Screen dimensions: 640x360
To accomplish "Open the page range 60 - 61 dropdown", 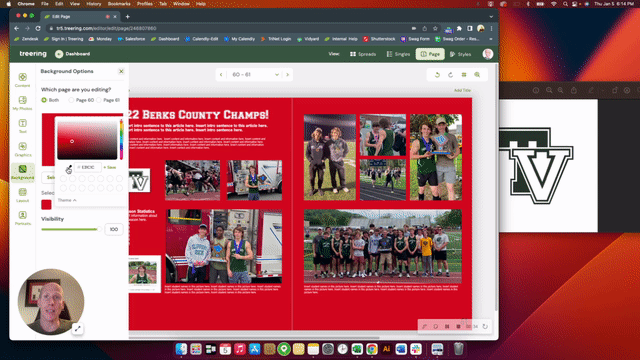I will click(255, 75).
